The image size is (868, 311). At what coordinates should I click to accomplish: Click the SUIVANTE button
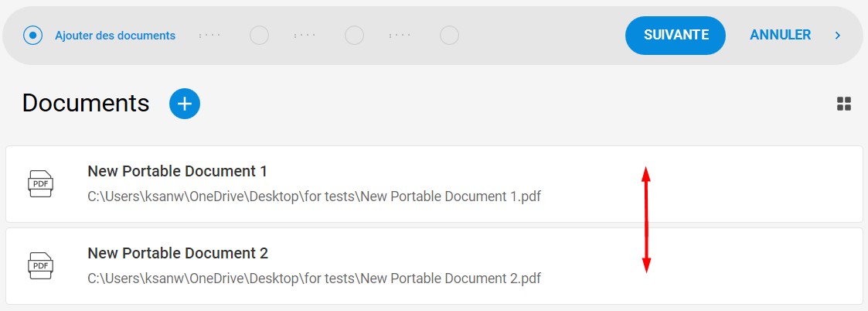coord(676,36)
